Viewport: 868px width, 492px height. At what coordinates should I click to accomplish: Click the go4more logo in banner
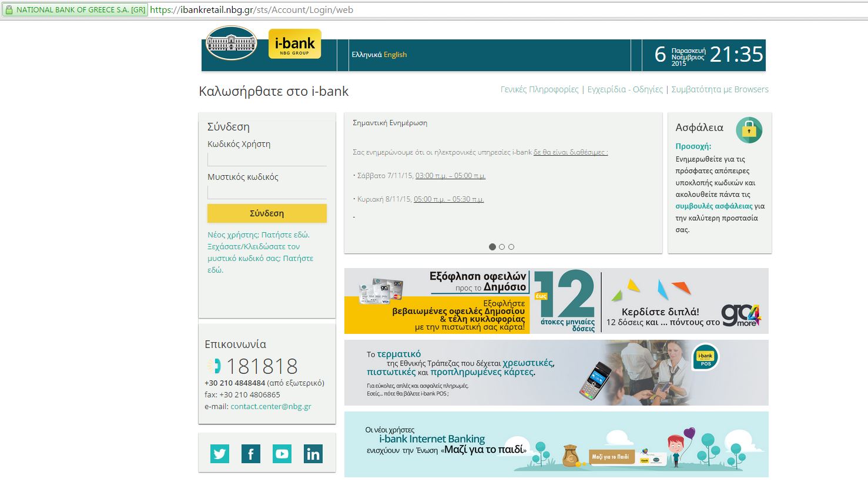pos(741,316)
